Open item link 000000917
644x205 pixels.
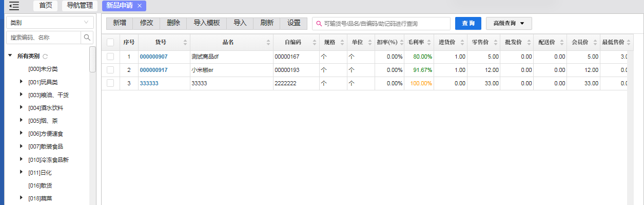(154, 70)
